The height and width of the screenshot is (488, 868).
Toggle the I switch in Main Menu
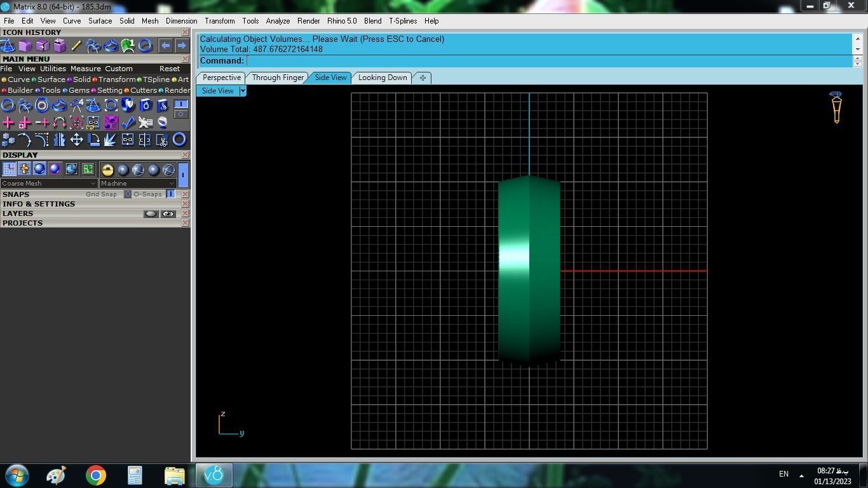(181, 104)
